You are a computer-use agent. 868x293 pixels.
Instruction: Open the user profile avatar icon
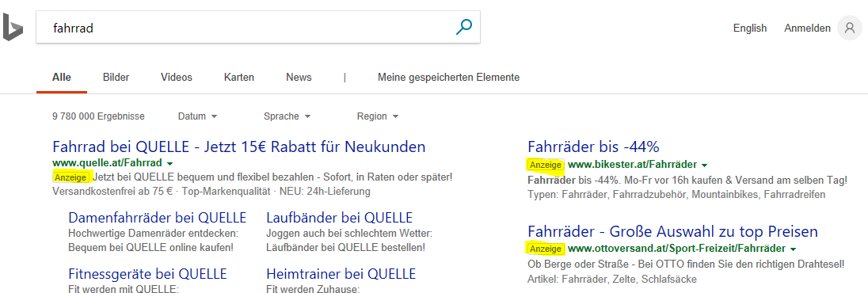pos(850,28)
